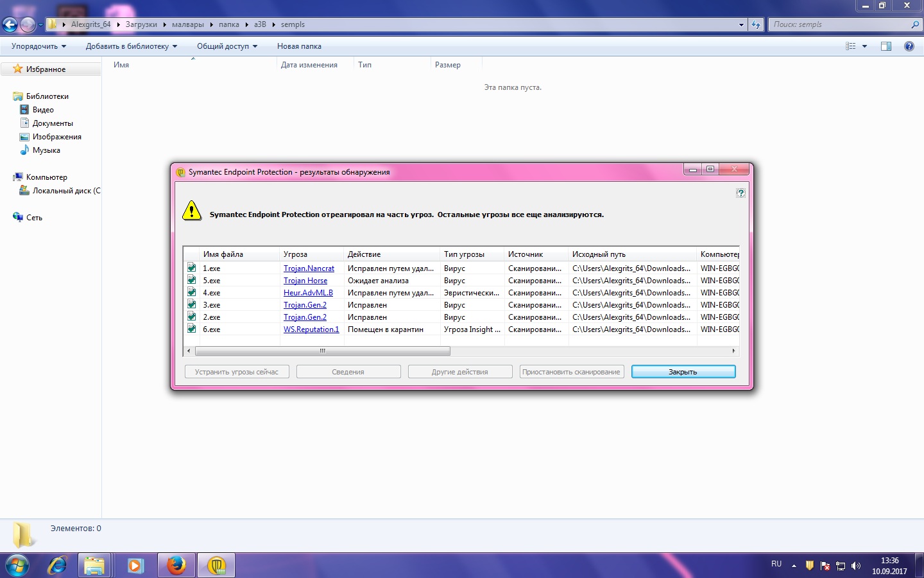Click the Symantec shield tray icon

[810, 565]
